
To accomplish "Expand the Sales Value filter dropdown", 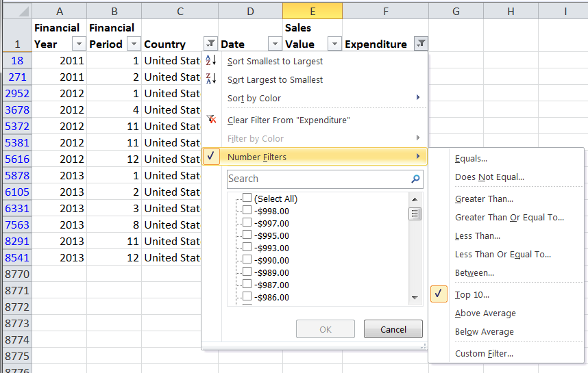I will [x=334, y=44].
